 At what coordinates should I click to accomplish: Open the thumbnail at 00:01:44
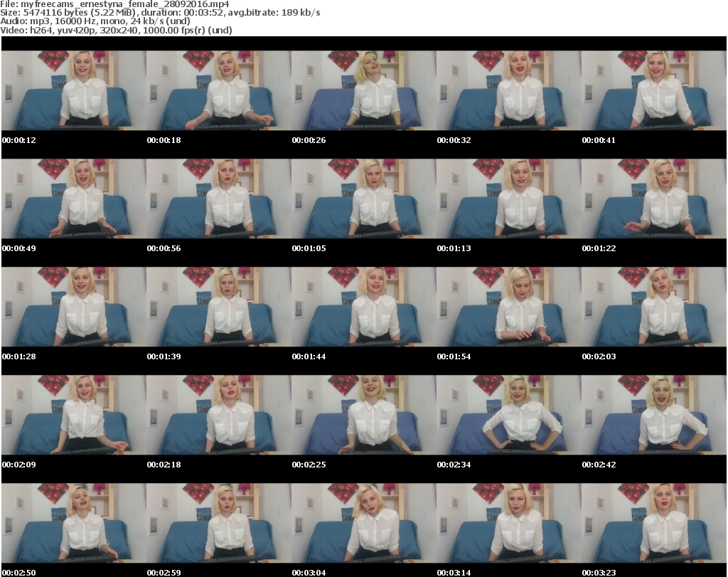(x=364, y=307)
